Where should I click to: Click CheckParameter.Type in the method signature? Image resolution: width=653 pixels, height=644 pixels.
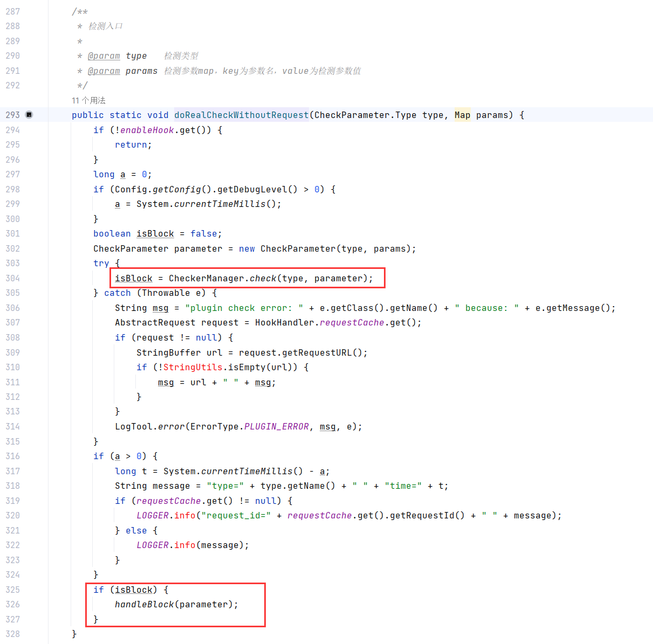366,115
